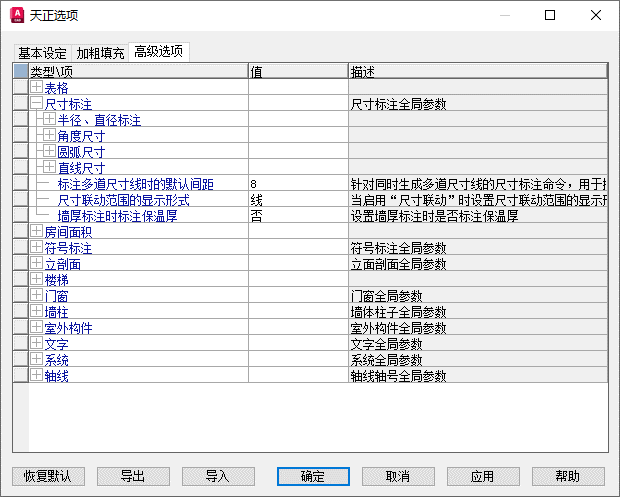This screenshot has width=620, height=497.
Task: Edit the default spacing value 8
Action: point(297,184)
